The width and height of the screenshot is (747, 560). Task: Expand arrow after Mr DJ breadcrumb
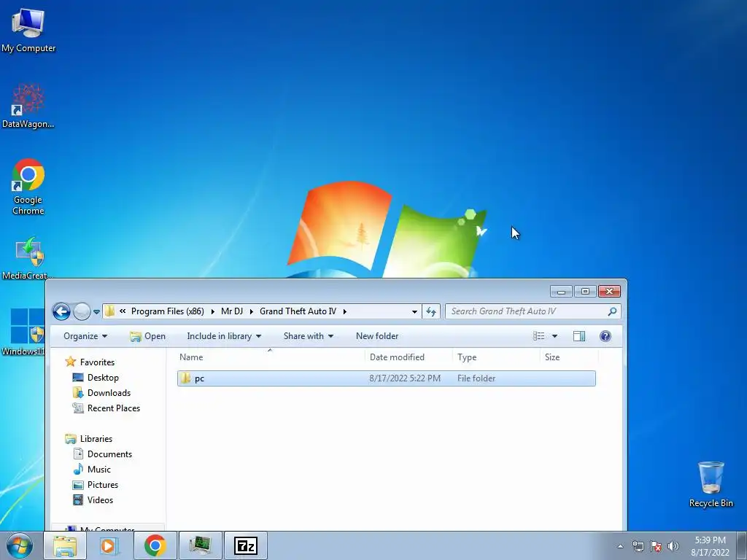click(x=251, y=311)
